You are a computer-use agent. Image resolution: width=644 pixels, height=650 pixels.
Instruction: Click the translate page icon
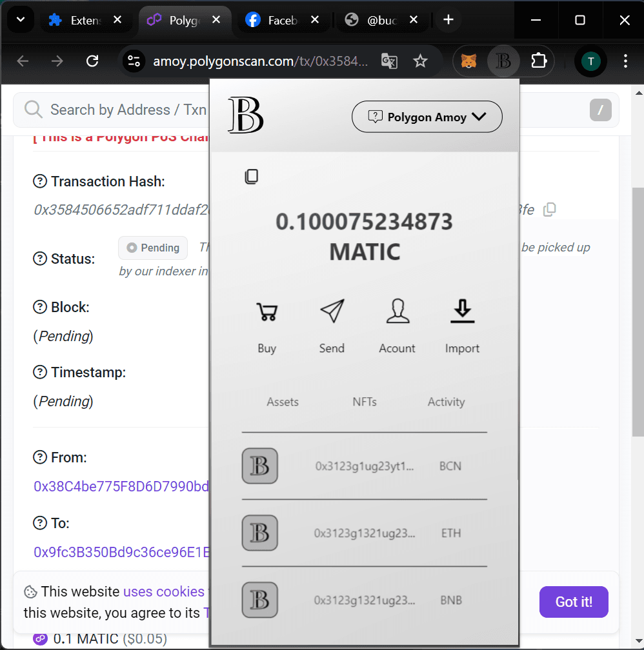coord(389,61)
